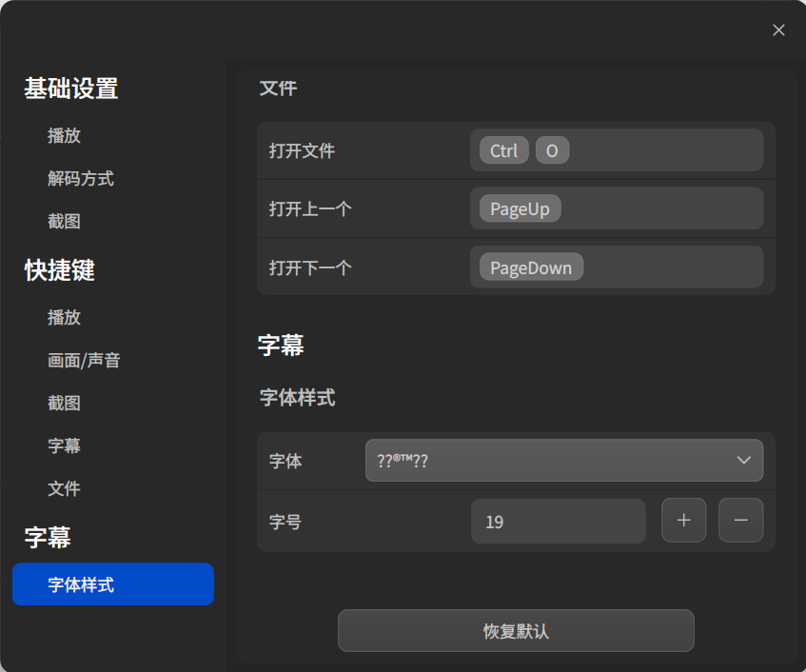Click the 字号 row label

285,522
